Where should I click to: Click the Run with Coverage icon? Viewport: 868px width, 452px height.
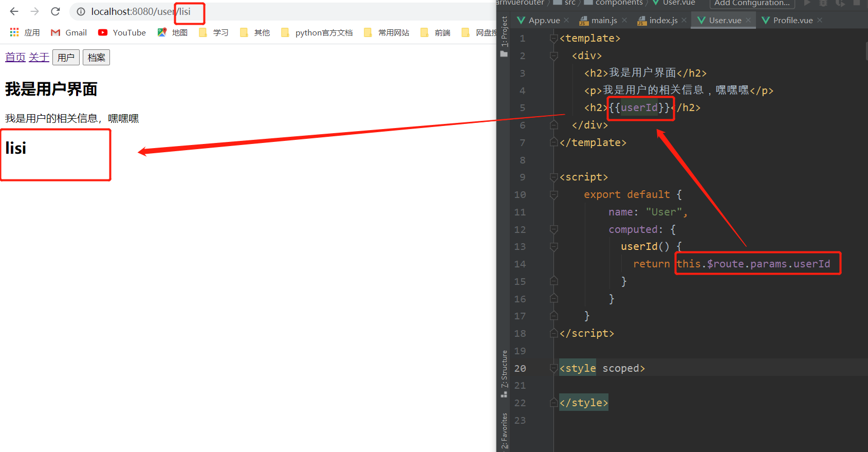840,3
